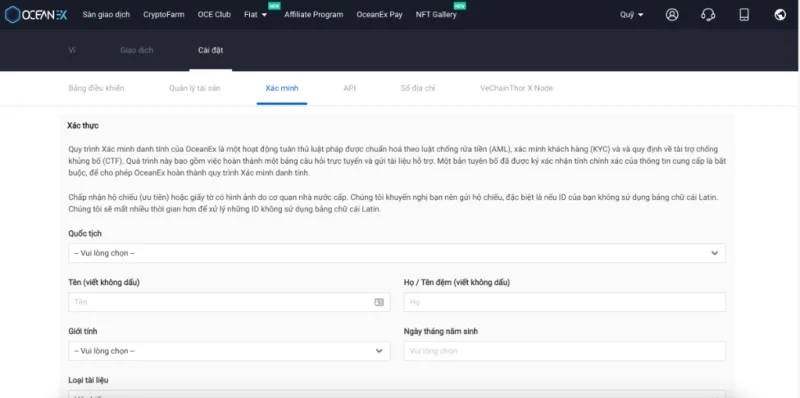Go to Sàn giao dịch
The height and width of the screenshot is (398, 800).
point(106,15)
